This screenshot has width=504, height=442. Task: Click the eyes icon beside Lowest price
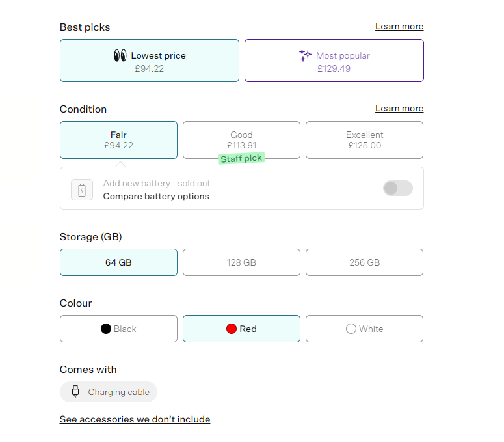coord(120,56)
